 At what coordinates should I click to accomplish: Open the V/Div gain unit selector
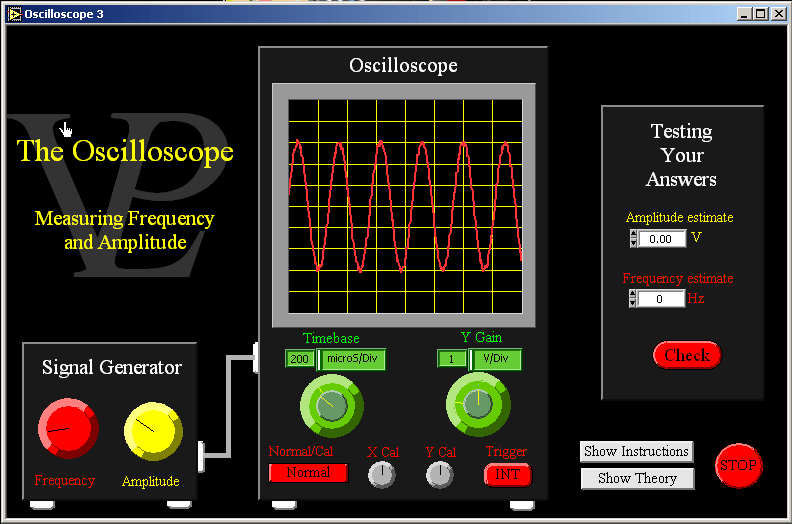[x=496, y=360]
